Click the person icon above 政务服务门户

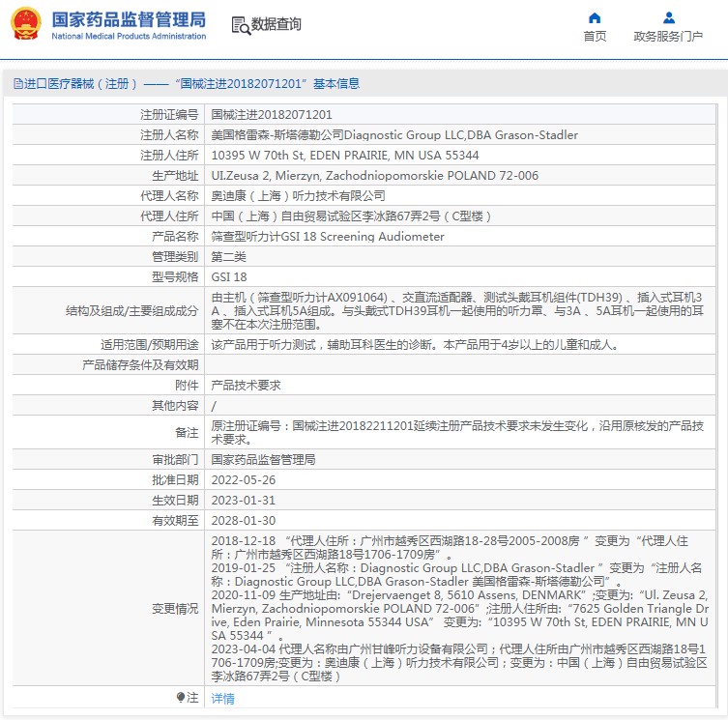tap(668, 17)
